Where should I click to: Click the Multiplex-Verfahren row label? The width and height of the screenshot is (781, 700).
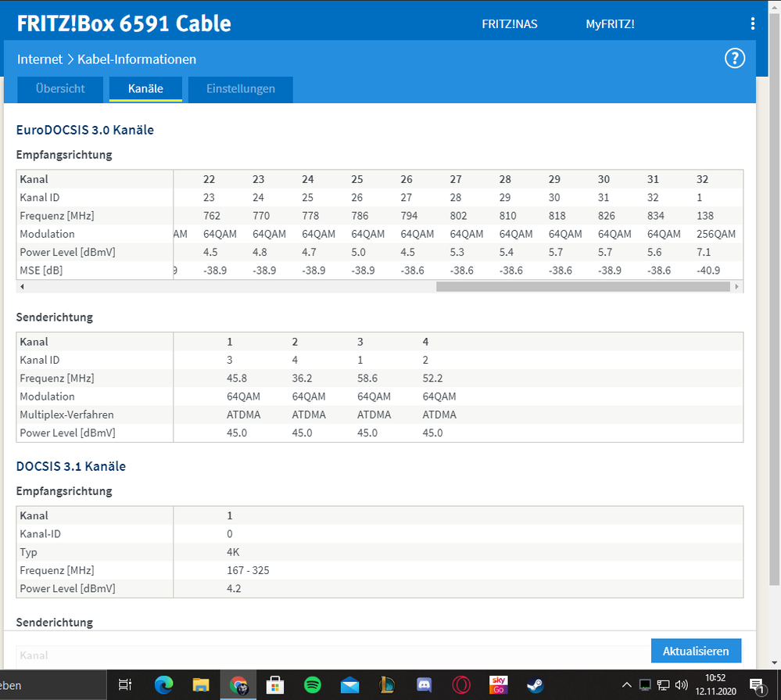pos(66,415)
